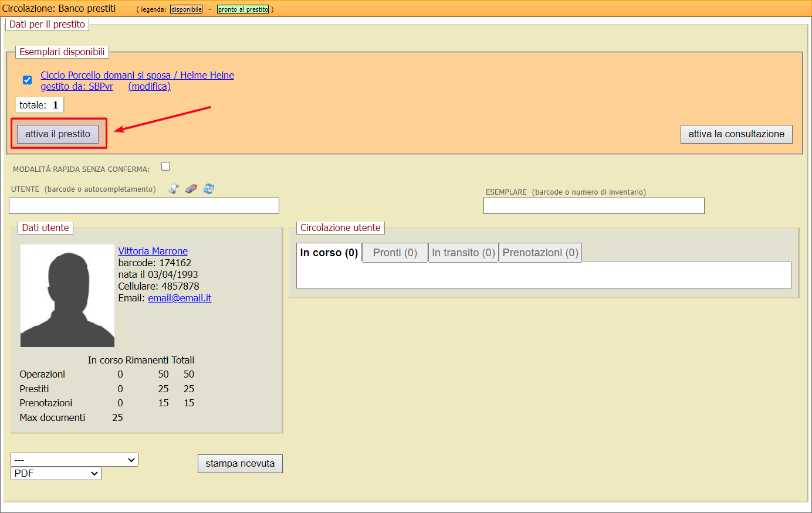This screenshot has height=513, width=812.
Task: Select the Prenotazioni (0) tab
Action: [540, 253]
